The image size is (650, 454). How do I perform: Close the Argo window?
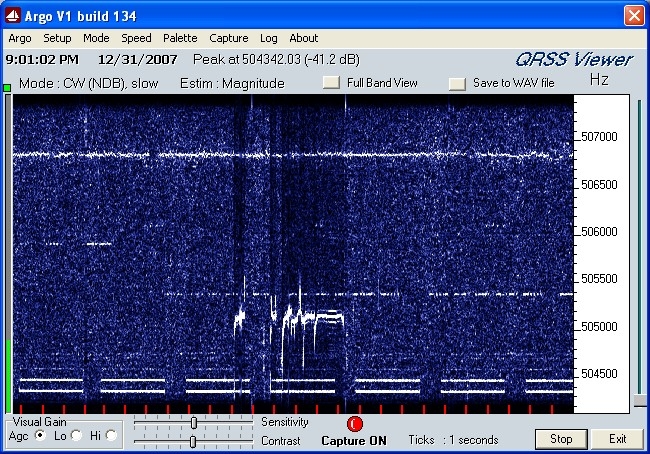634,16
